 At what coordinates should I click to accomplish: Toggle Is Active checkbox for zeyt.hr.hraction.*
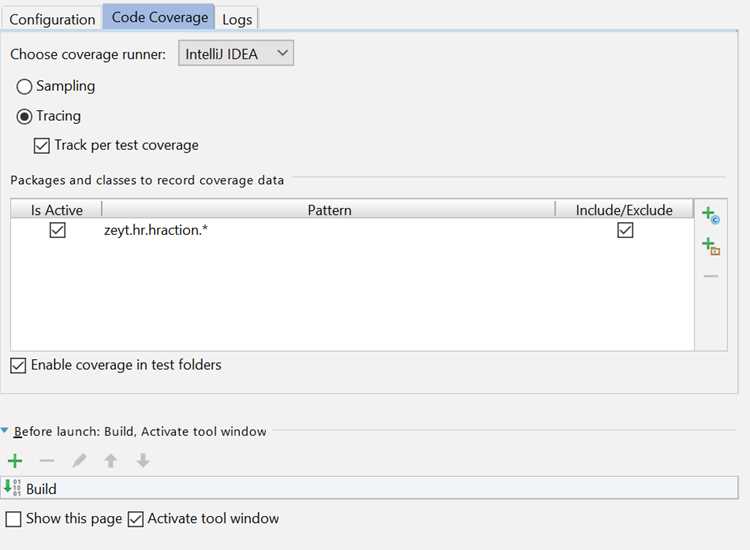(x=57, y=230)
